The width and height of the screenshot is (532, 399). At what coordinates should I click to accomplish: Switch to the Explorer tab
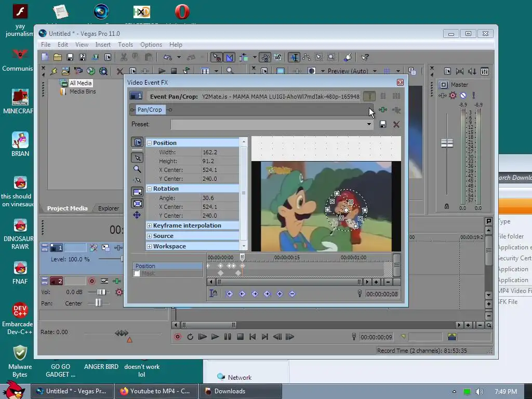pos(109,208)
